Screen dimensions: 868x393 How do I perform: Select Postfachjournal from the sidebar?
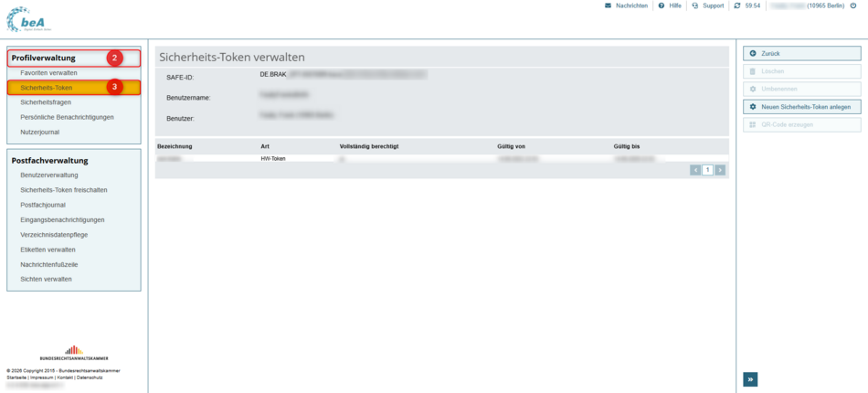[x=43, y=205]
